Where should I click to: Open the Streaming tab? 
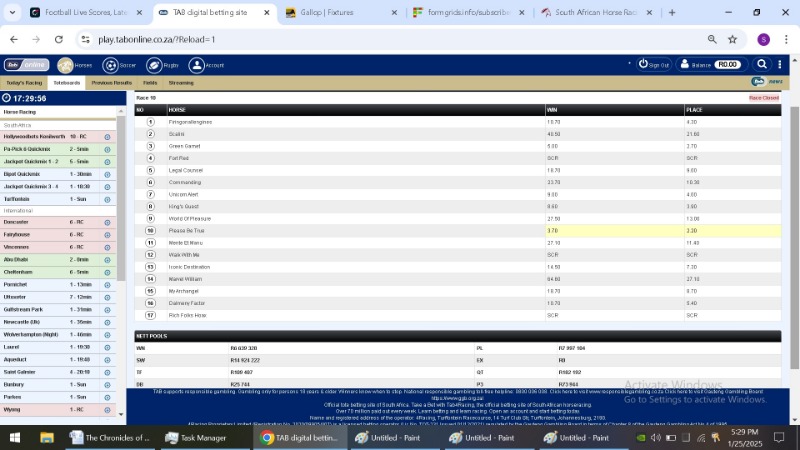point(181,83)
